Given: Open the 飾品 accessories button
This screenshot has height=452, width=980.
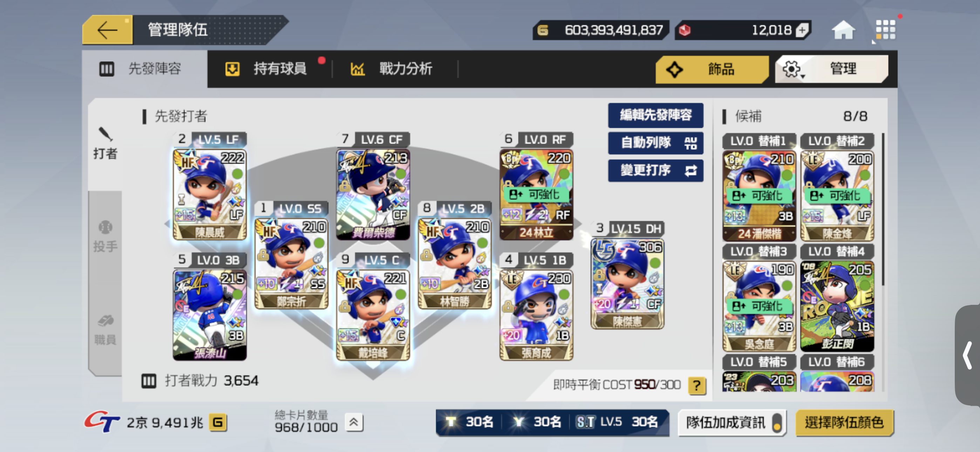Looking at the screenshot, I should [x=712, y=69].
